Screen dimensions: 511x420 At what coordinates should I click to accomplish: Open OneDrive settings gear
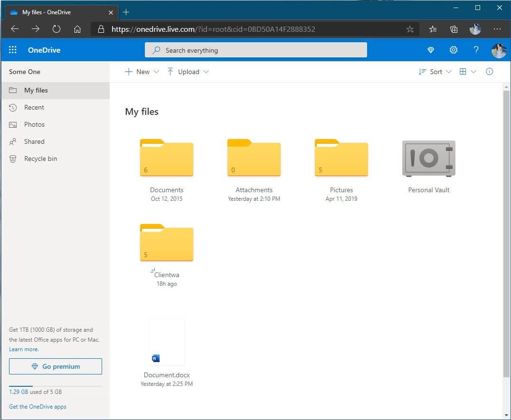(454, 50)
